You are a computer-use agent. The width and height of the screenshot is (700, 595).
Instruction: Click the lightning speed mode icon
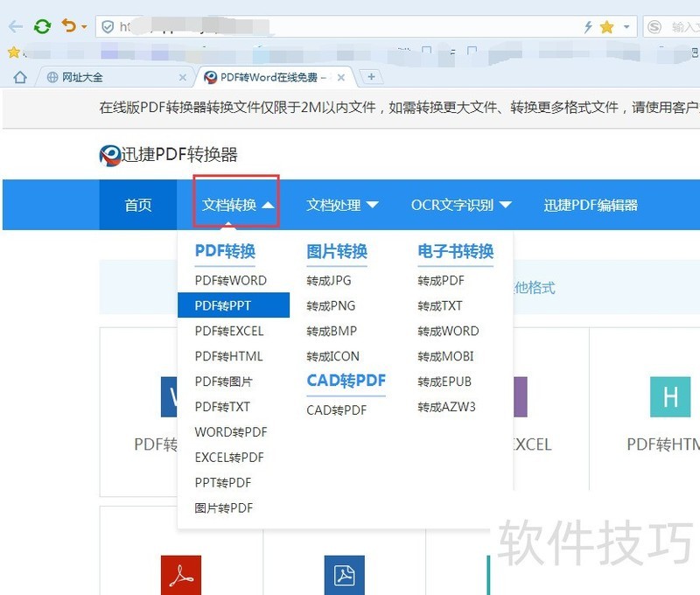[x=588, y=27]
